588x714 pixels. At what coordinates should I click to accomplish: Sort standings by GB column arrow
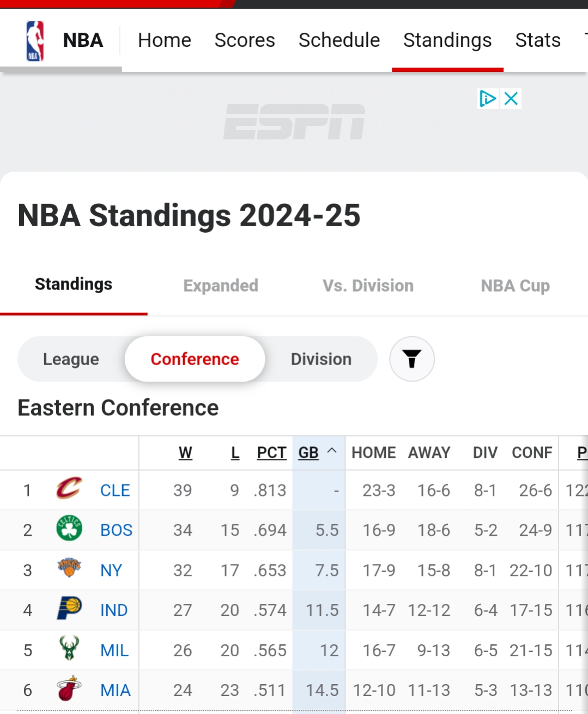[332, 451]
